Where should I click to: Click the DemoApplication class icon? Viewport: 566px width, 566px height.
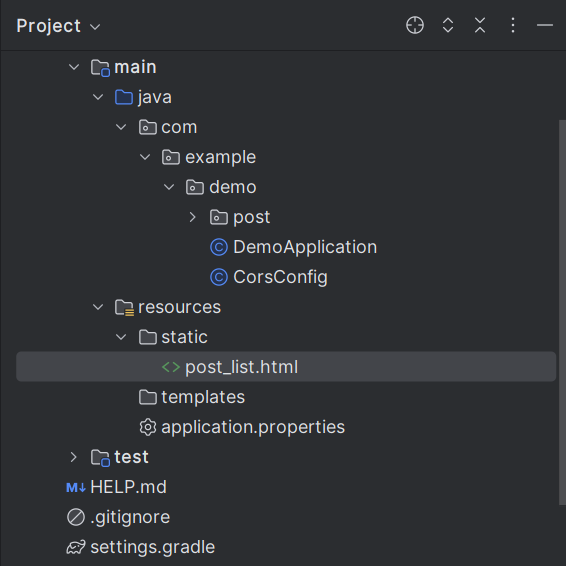coord(219,247)
